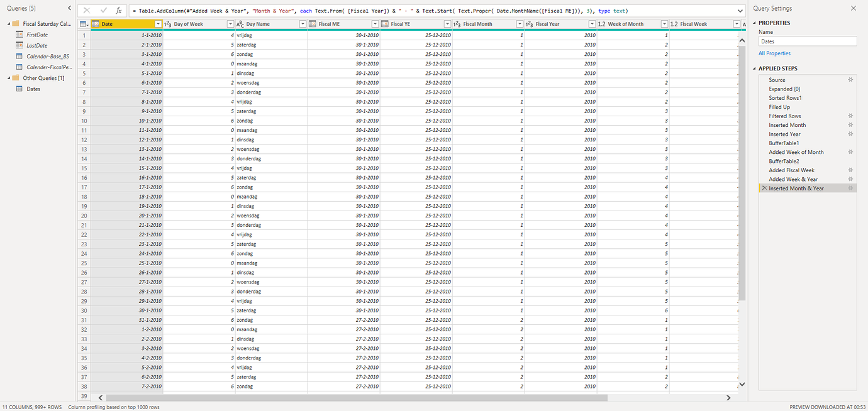Select the Dates query in Other Queries
Screen dimensions: 868x411
click(33, 89)
